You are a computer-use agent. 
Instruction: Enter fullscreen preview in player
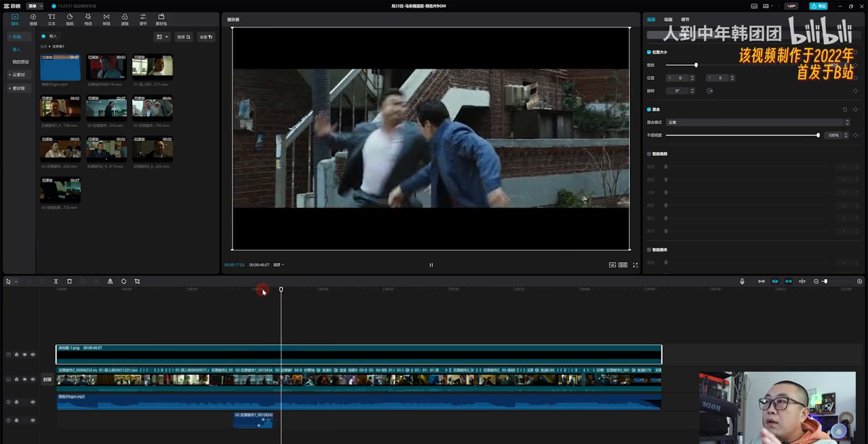[635, 265]
